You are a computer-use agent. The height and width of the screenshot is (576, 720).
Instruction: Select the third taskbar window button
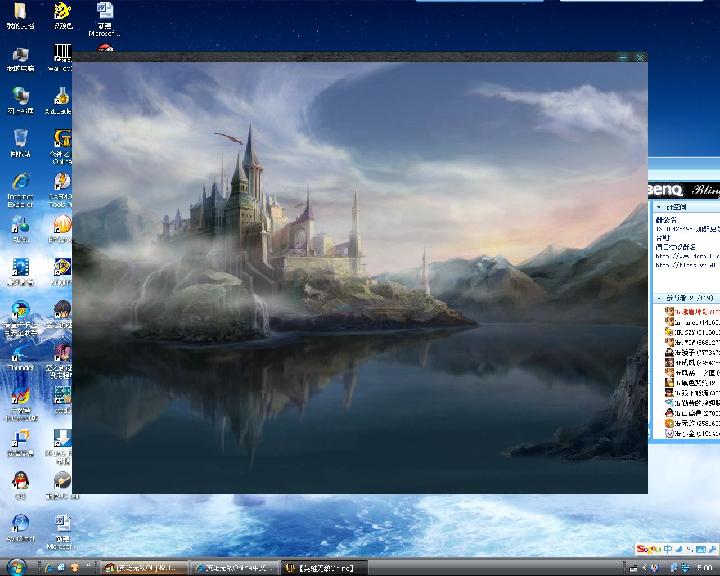click(x=325, y=568)
